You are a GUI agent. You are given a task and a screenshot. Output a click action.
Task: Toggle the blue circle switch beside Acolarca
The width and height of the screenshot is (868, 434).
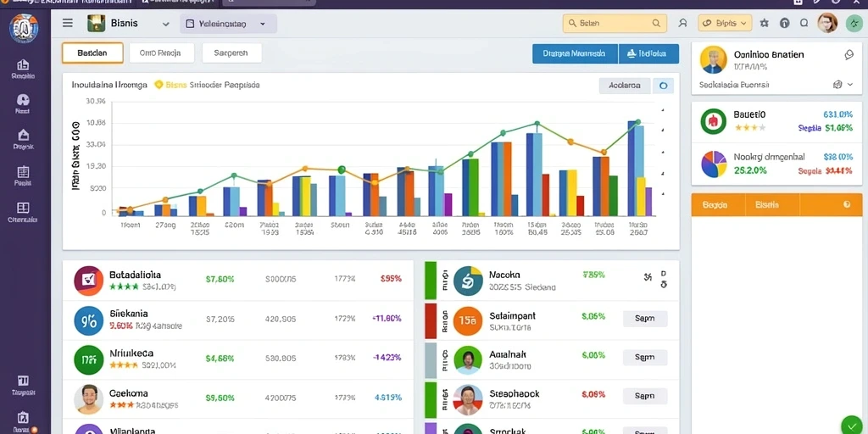click(663, 86)
